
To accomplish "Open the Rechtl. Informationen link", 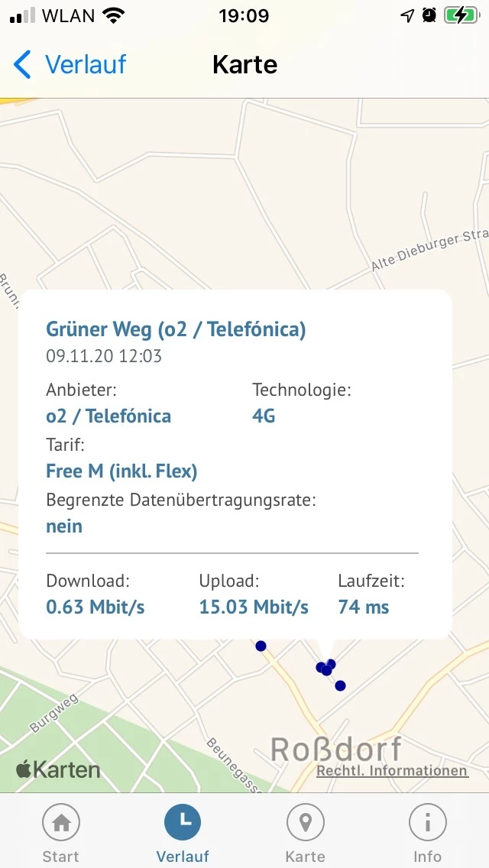I will tap(392, 770).
